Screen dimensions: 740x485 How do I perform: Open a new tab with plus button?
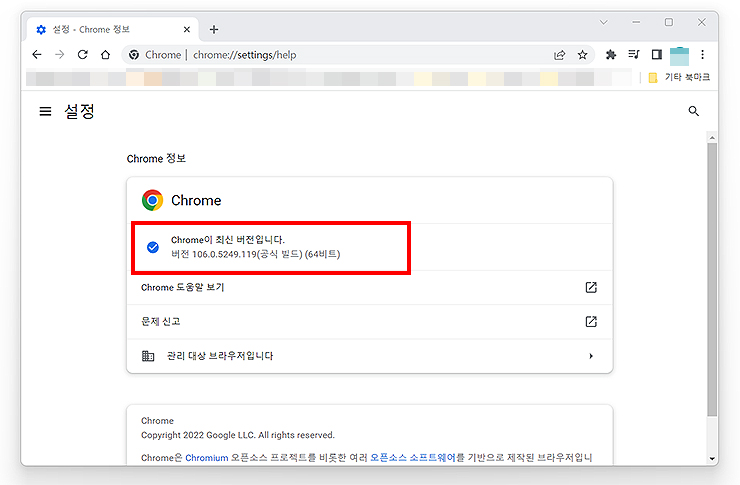click(214, 29)
